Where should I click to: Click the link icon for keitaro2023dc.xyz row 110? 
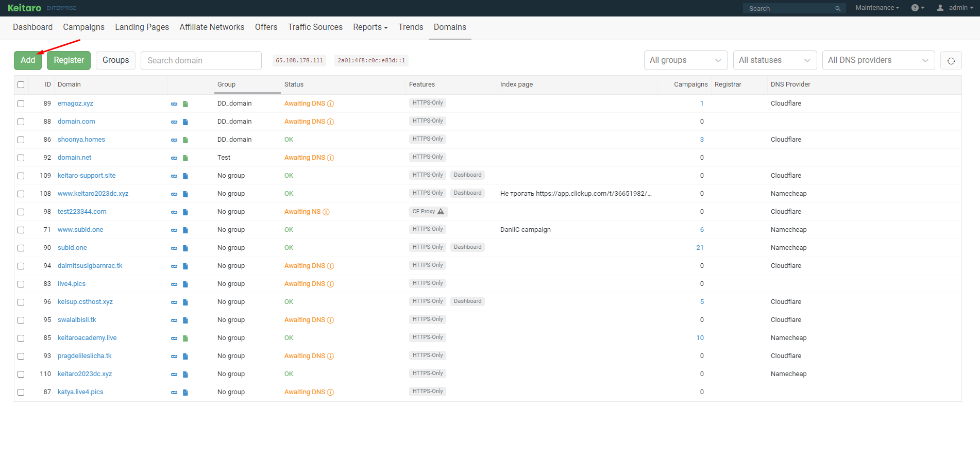pos(174,375)
